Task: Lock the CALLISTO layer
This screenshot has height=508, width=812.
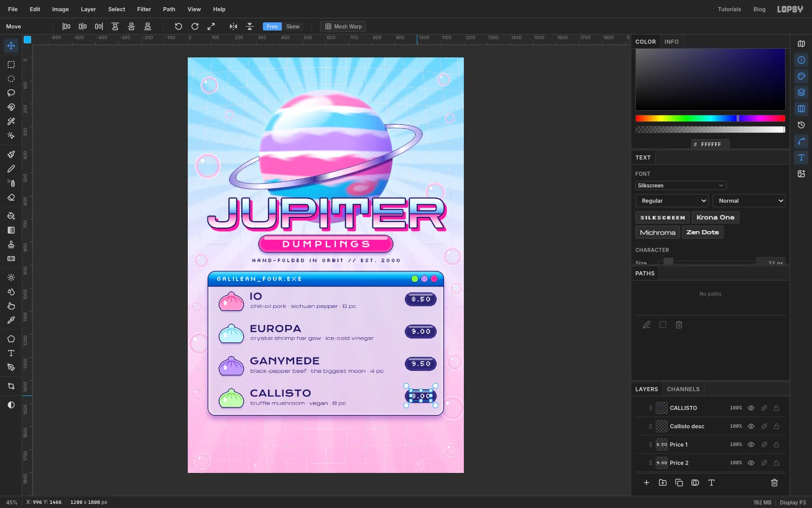Action: [776, 408]
